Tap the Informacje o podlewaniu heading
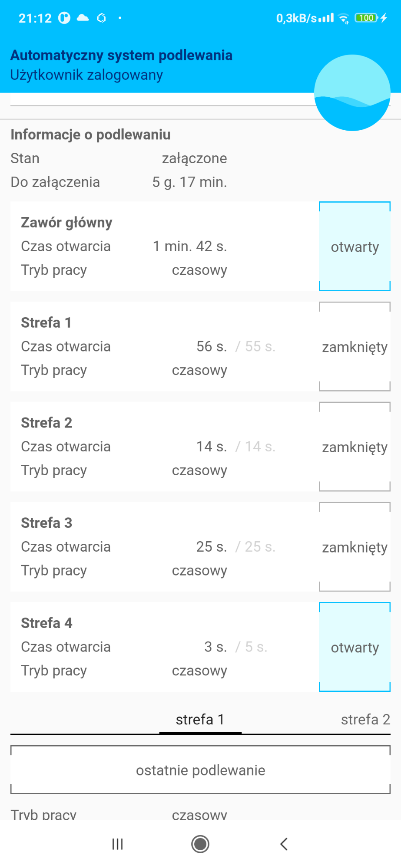The height and width of the screenshot is (868, 401). [x=90, y=135]
